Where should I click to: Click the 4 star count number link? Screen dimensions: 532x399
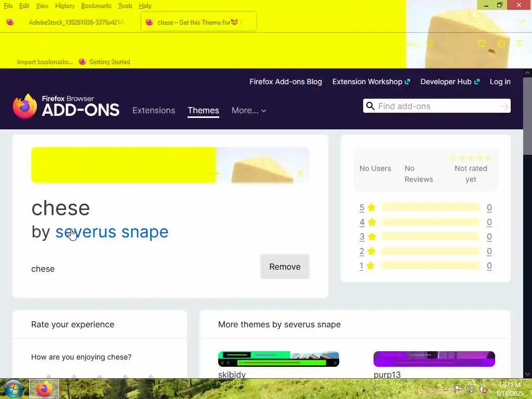pyautogui.click(x=489, y=222)
